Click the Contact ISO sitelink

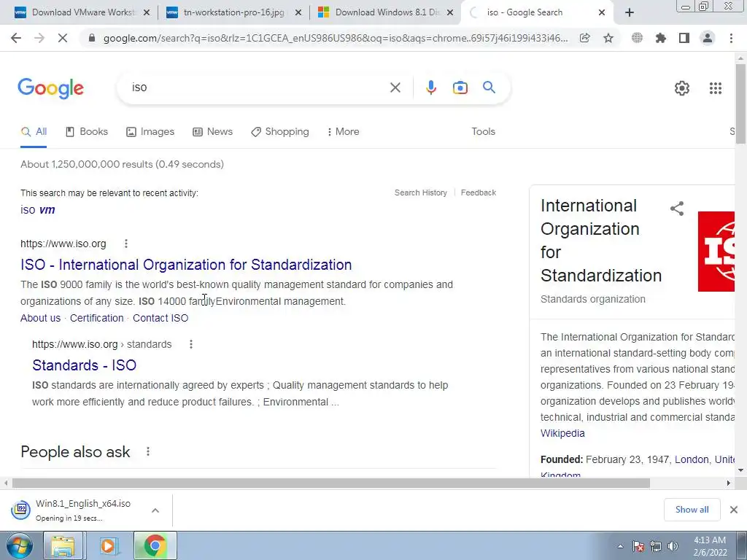coord(160,318)
